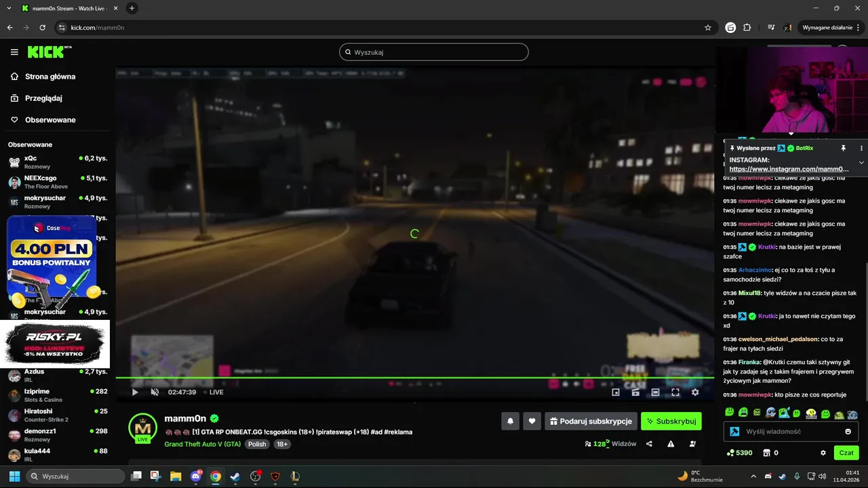Reload the kick.com page

tap(43, 28)
